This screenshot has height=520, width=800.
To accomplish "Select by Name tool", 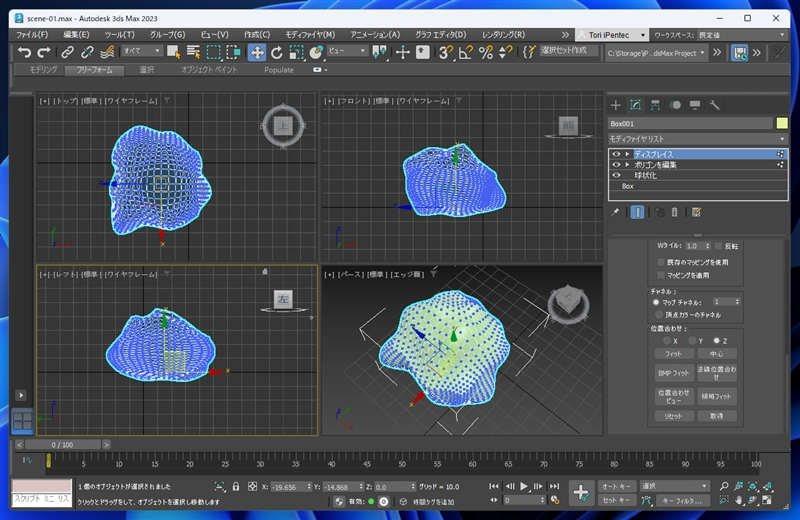I will pos(193,52).
